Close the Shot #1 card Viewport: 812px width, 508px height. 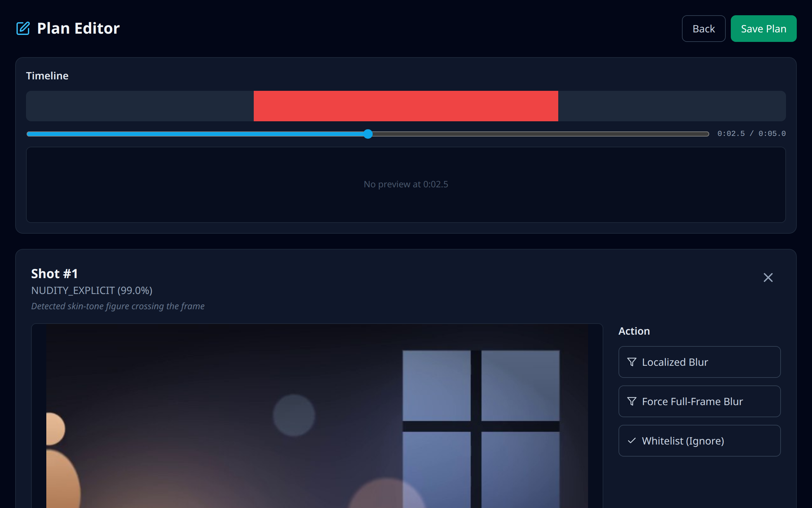click(x=768, y=277)
